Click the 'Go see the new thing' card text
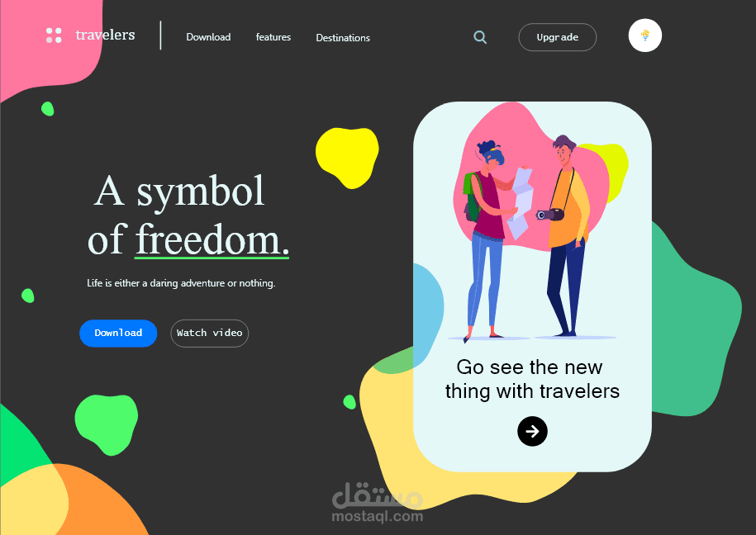The width and height of the screenshot is (756, 535). [x=532, y=379]
